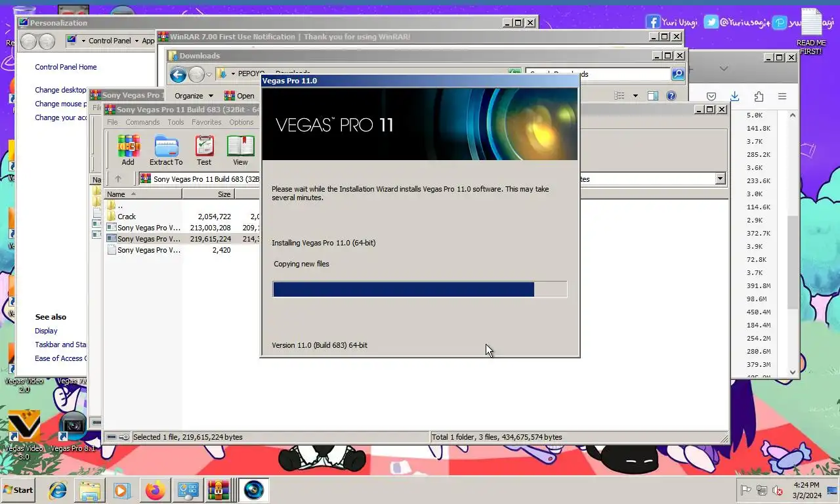Click the muted volume tray icon
This screenshot has width=840, height=504.
[778, 490]
